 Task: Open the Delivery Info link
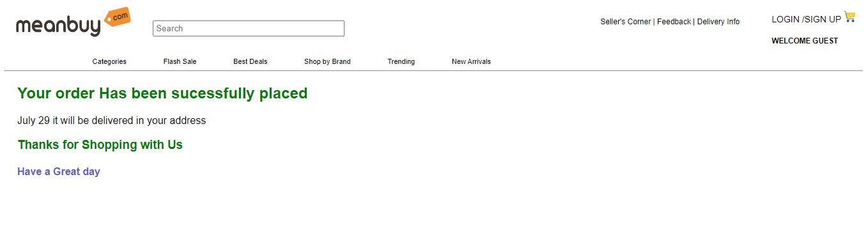pyautogui.click(x=718, y=22)
